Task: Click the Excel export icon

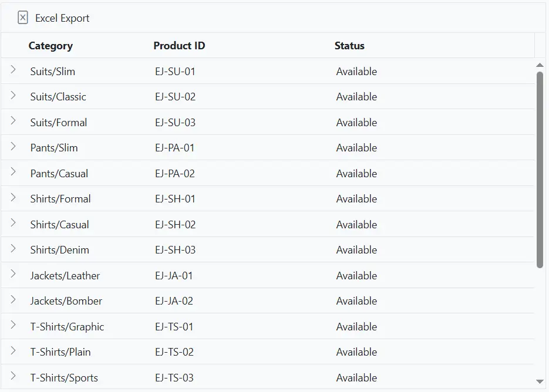Action: 23,18
